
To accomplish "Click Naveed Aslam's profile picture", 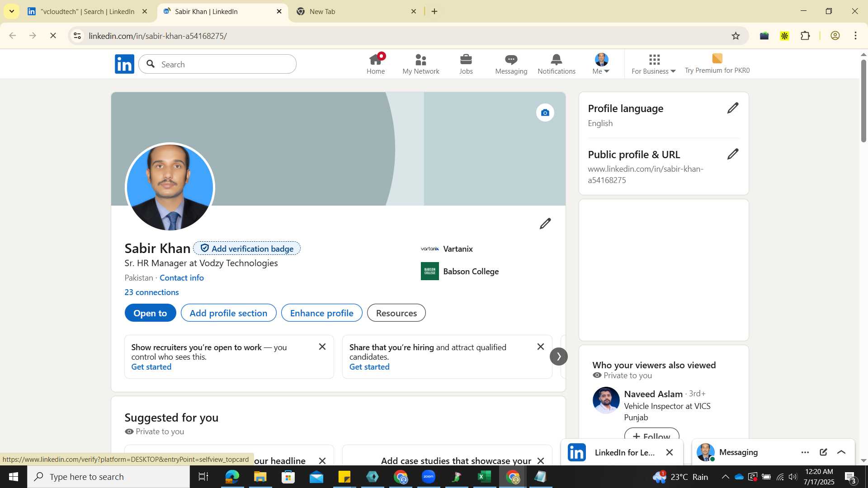I will pos(606,400).
